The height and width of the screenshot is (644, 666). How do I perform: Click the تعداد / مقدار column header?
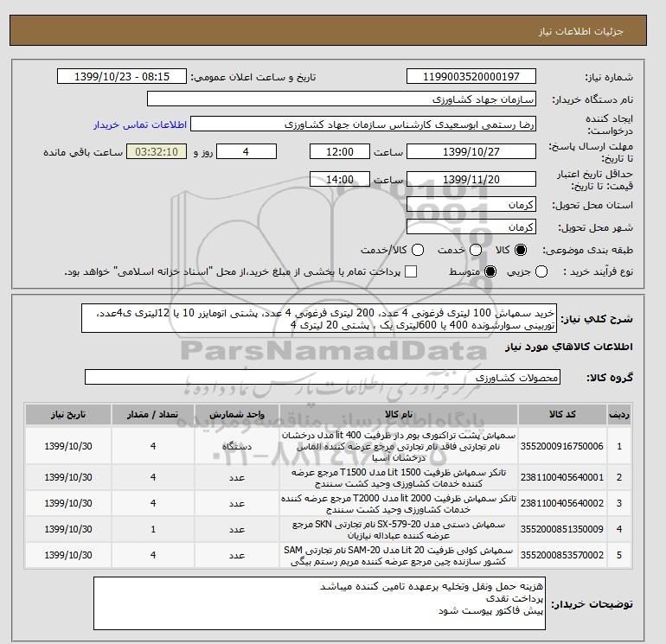(x=153, y=414)
